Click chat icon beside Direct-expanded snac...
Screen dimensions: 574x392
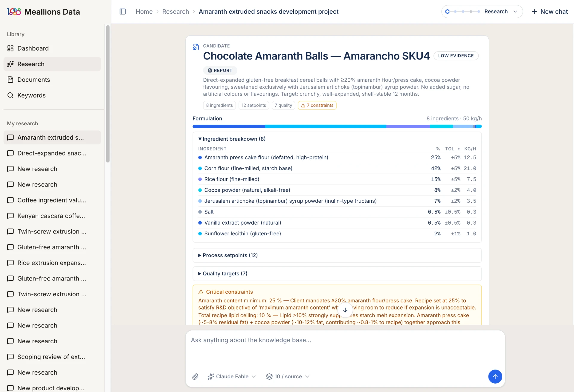click(x=10, y=153)
